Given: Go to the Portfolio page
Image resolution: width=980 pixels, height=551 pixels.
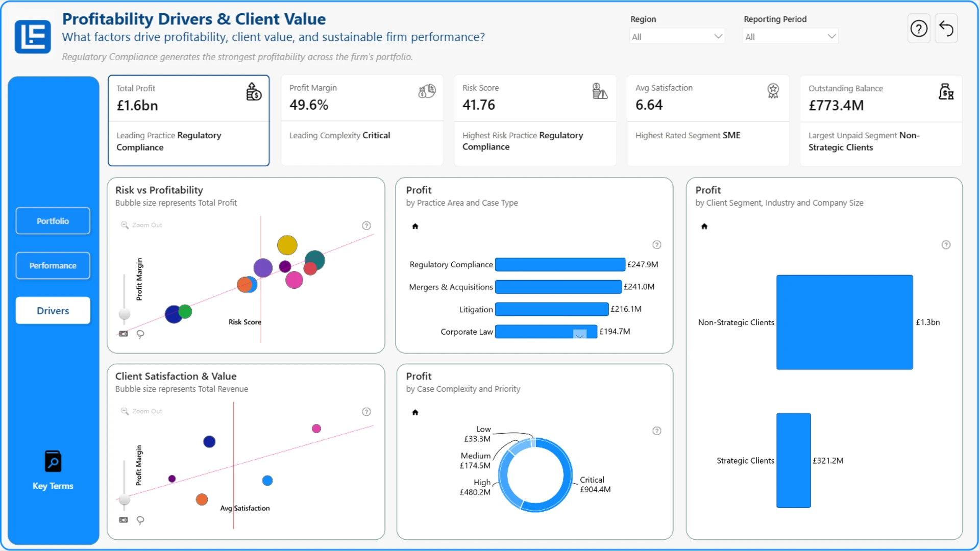Looking at the screenshot, I should [x=53, y=221].
